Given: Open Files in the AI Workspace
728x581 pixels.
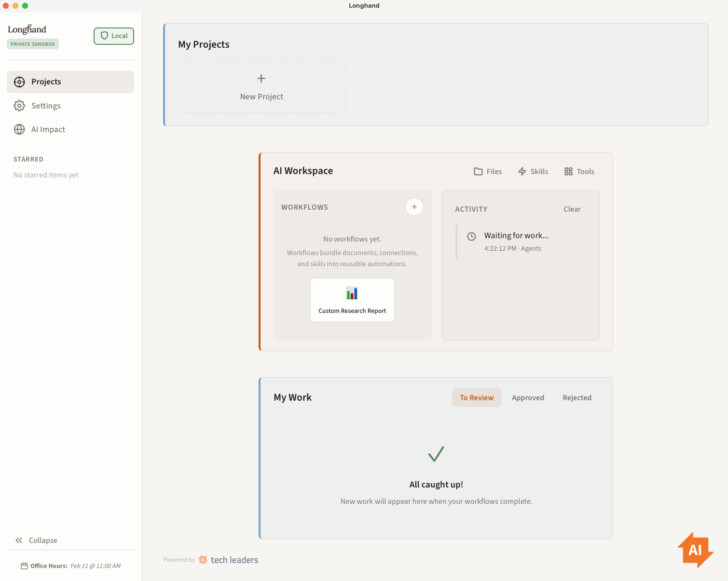Looking at the screenshot, I should [487, 171].
